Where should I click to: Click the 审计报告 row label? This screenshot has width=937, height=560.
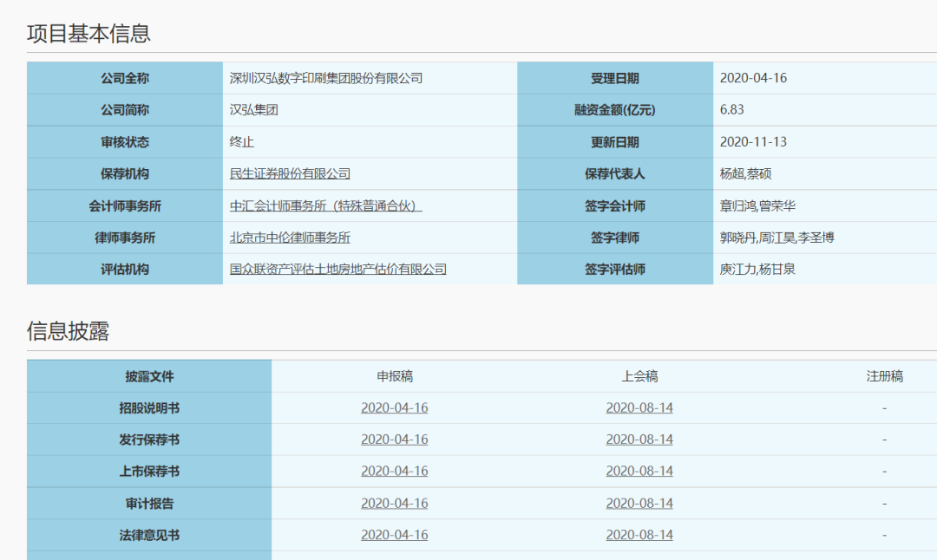point(149,504)
